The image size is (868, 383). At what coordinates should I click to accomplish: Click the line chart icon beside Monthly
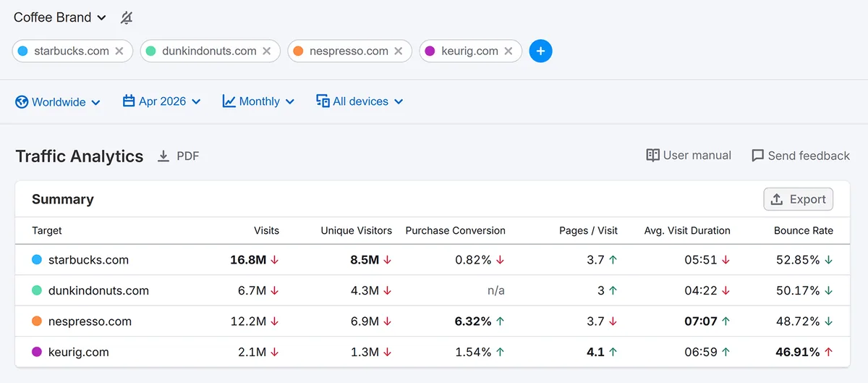point(229,101)
